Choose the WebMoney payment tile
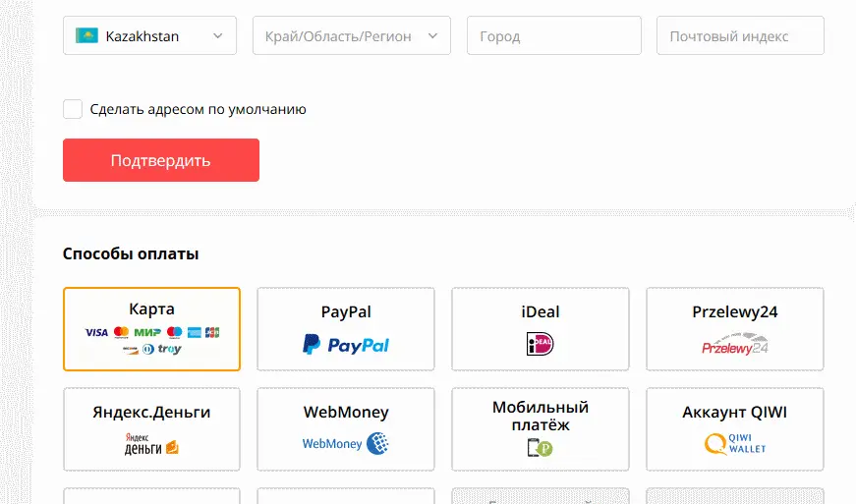This screenshot has height=504, width=856. coord(346,429)
